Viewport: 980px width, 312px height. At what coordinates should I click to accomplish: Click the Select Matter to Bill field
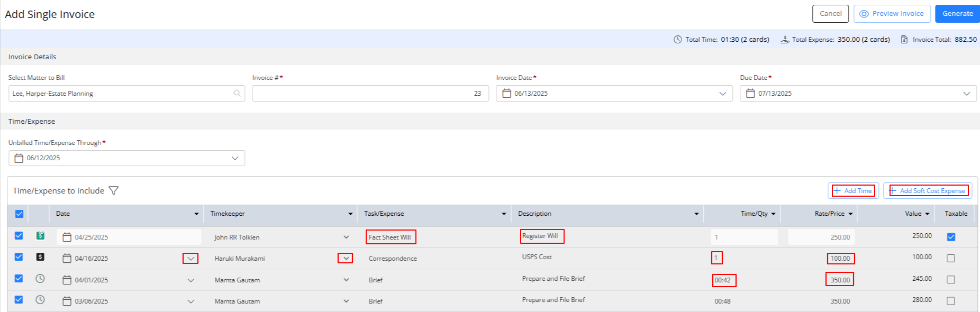126,94
